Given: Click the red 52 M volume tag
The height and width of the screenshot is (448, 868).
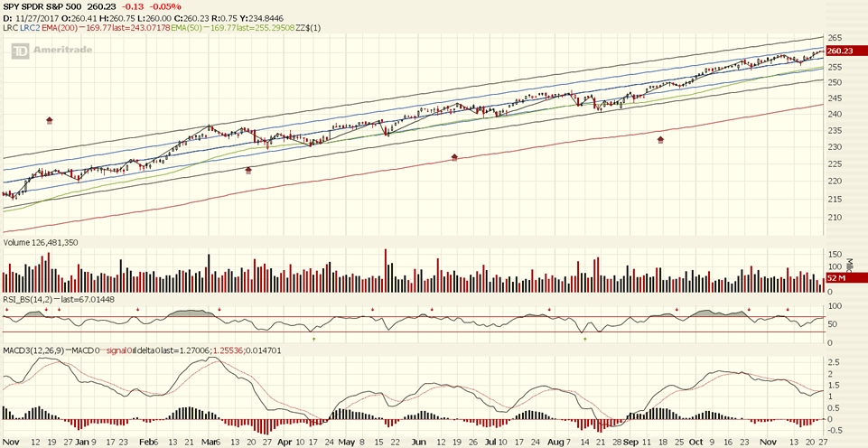Looking at the screenshot, I should tap(836, 279).
